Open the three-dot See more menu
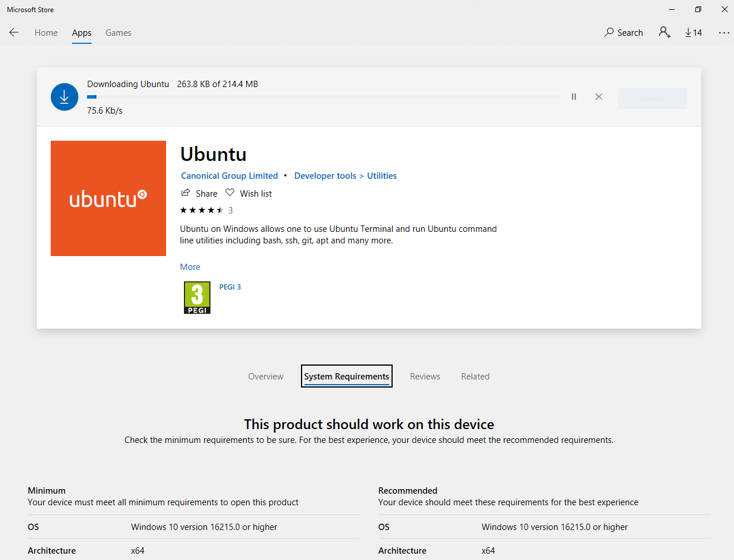The image size is (734, 560). pos(724,33)
